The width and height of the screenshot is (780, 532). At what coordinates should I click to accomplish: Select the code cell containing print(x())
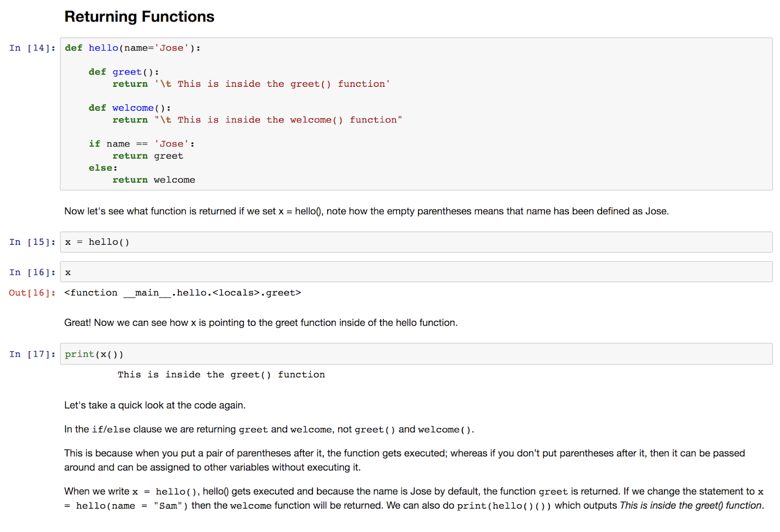pos(195,354)
